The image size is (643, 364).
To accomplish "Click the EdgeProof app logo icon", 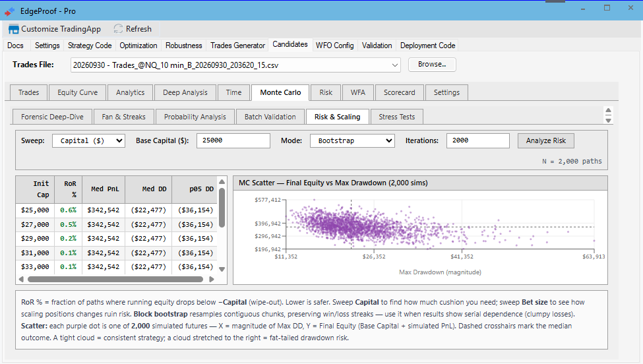I will [10, 11].
